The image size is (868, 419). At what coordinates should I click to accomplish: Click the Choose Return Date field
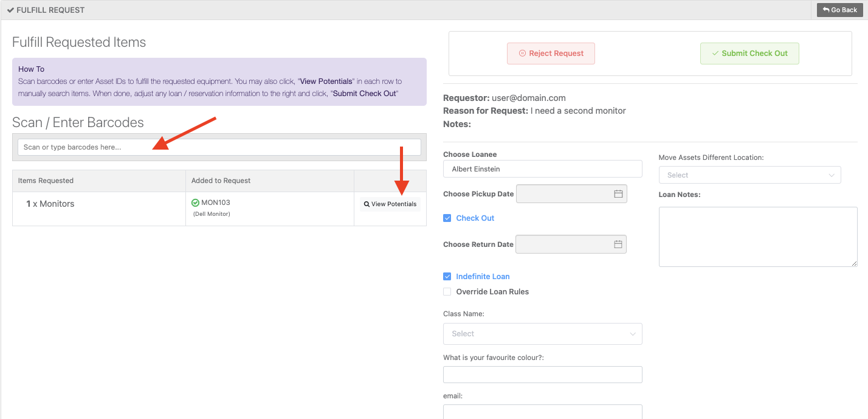coord(562,244)
